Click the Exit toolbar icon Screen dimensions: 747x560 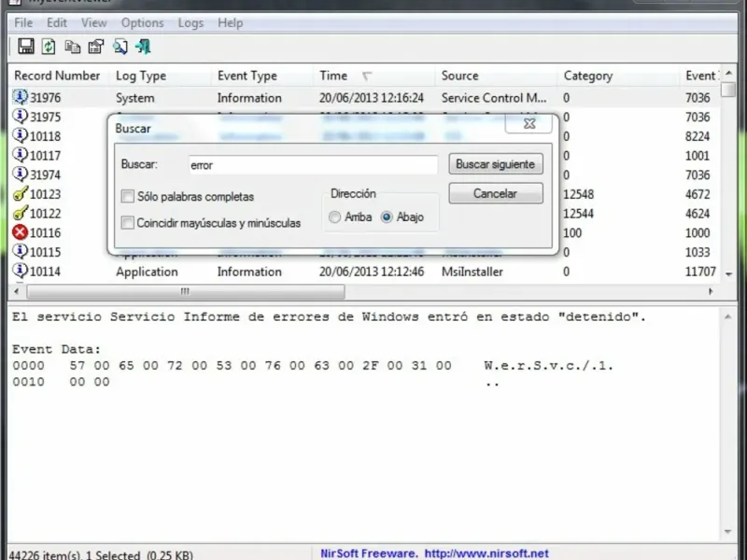click(143, 47)
